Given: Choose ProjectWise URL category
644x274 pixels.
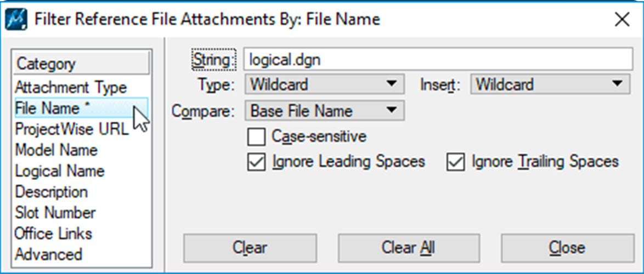Looking at the screenshot, I should (x=71, y=129).
